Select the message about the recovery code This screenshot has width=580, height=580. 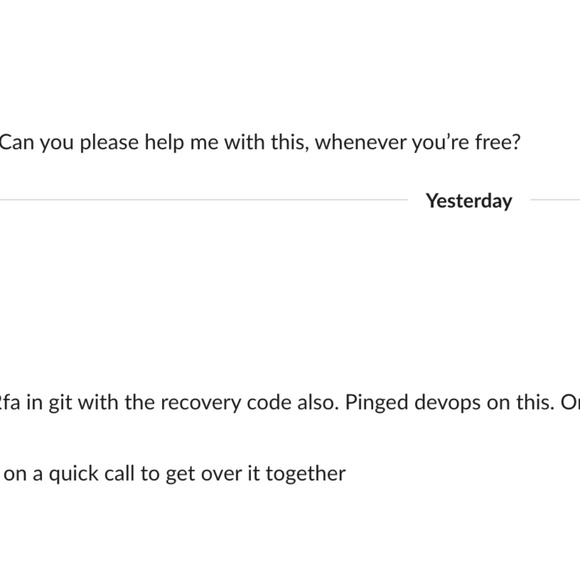[290, 403]
